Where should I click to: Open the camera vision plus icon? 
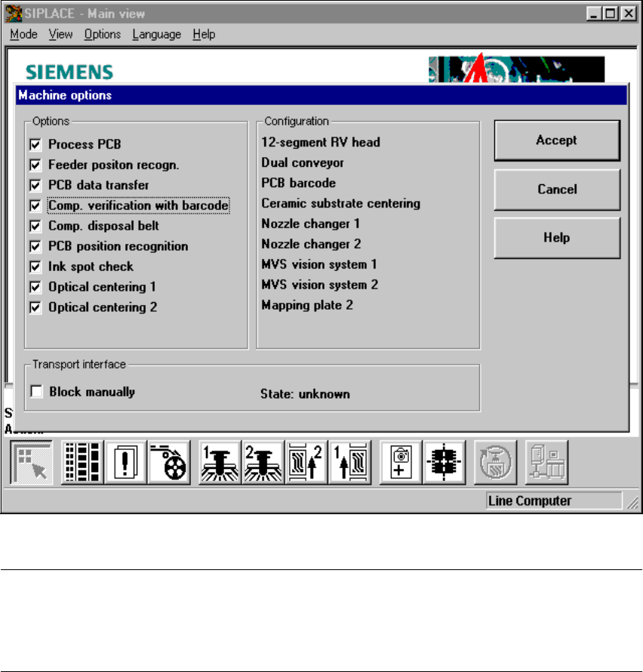click(401, 462)
